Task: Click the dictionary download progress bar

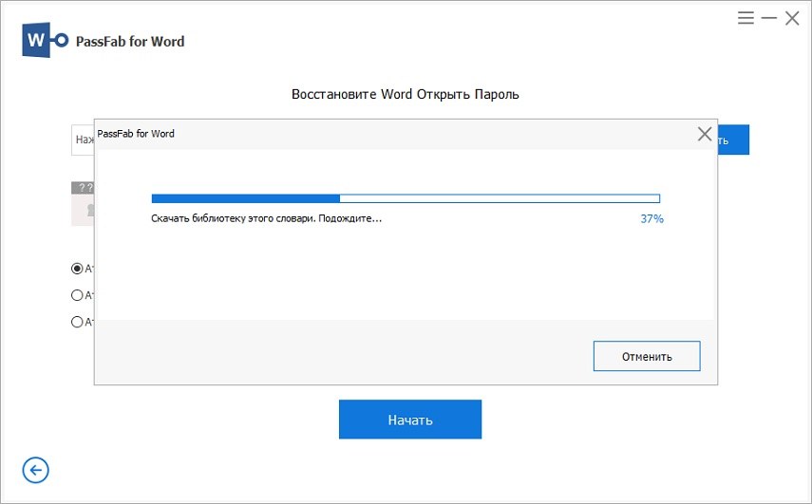Action: (406, 198)
